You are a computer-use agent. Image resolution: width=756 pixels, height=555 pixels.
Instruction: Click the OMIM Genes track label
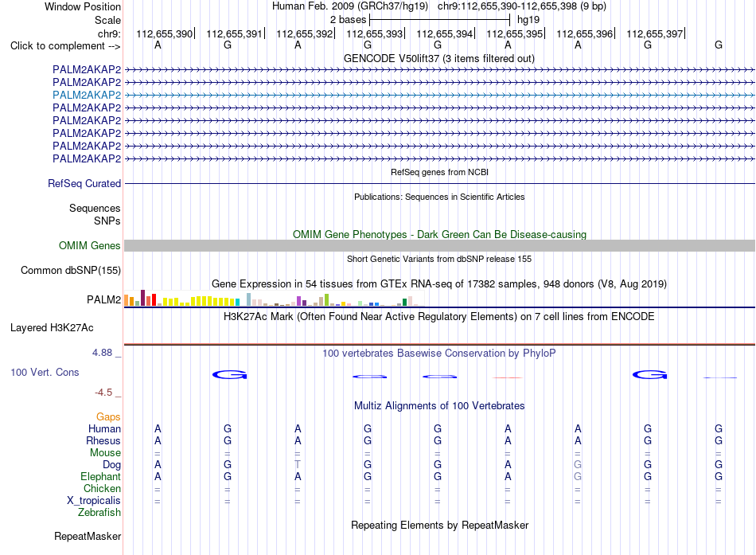pos(90,245)
